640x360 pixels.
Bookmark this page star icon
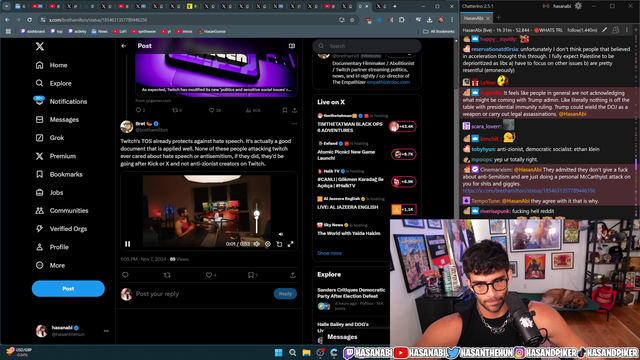point(352,20)
